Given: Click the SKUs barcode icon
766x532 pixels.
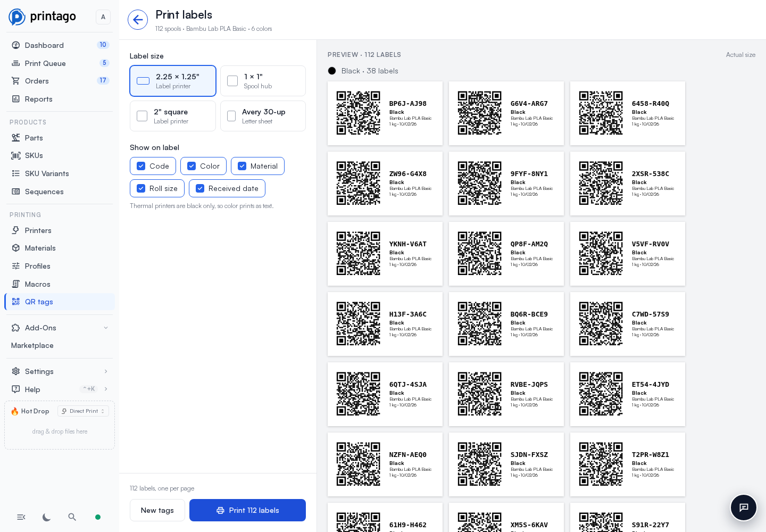Looking at the screenshot, I should pyautogui.click(x=16, y=155).
